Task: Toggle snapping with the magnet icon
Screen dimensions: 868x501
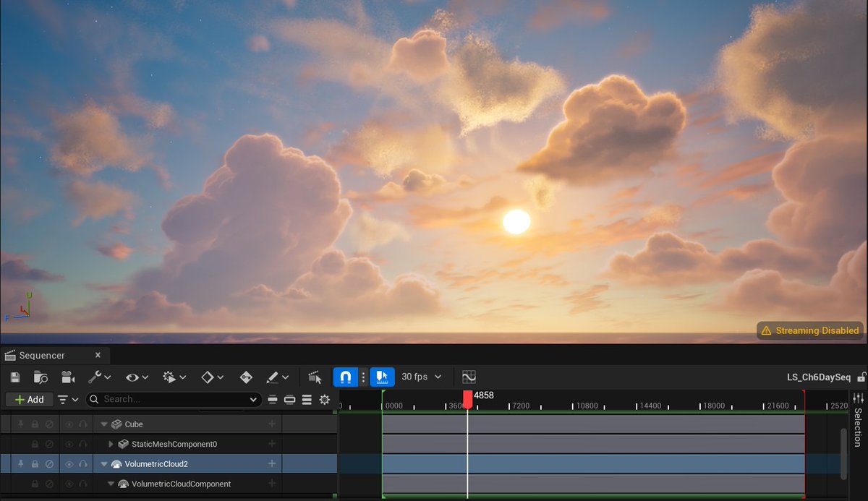Action: pos(346,377)
